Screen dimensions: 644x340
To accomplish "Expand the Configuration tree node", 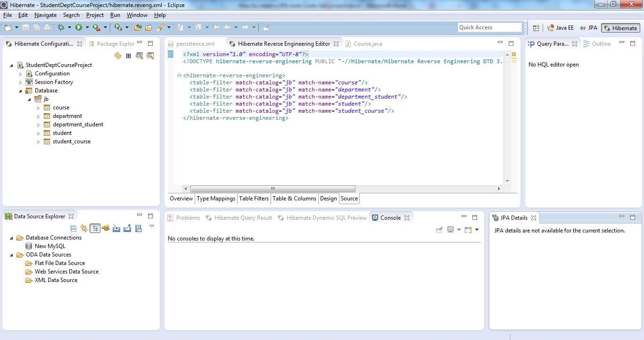I will point(20,74).
